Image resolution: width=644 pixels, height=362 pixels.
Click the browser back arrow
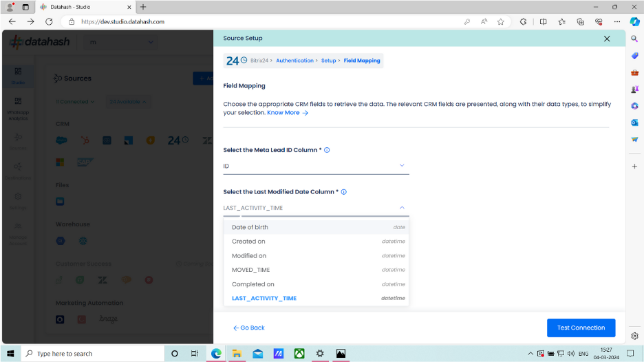pyautogui.click(x=12, y=22)
